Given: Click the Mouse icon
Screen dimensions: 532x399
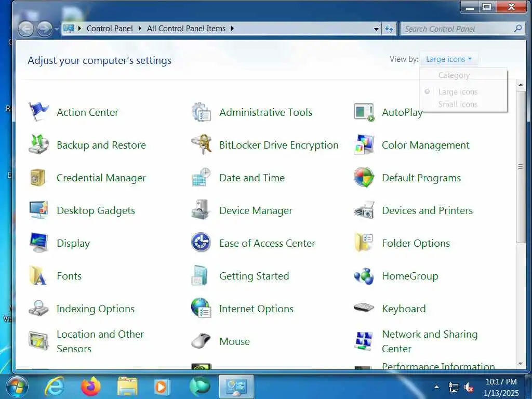Looking at the screenshot, I should tap(201, 341).
